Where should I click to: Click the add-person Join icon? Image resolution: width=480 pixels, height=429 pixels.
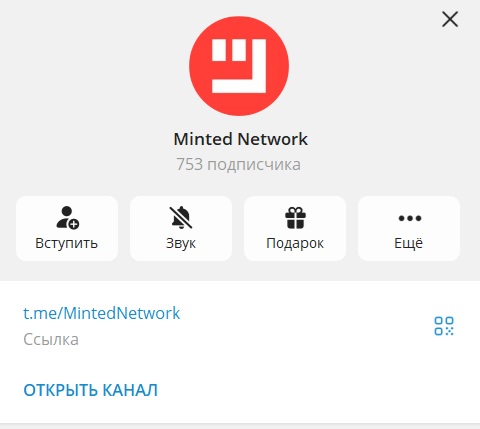tap(67, 218)
